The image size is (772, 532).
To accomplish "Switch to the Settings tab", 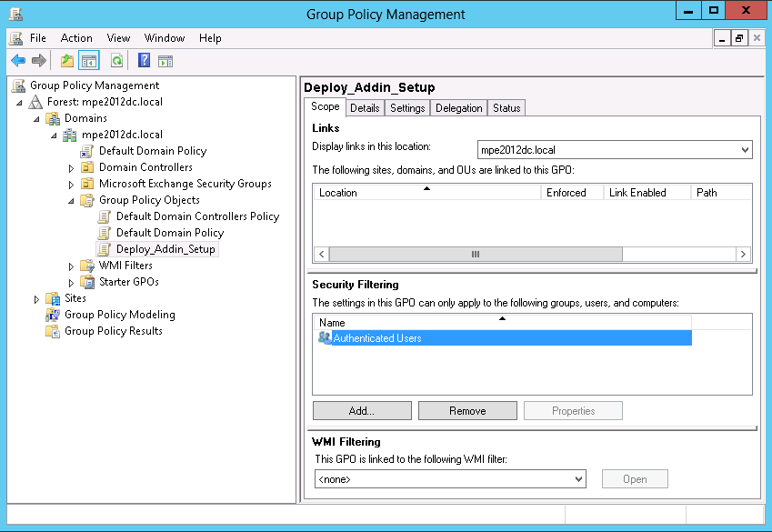I will (407, 108).
